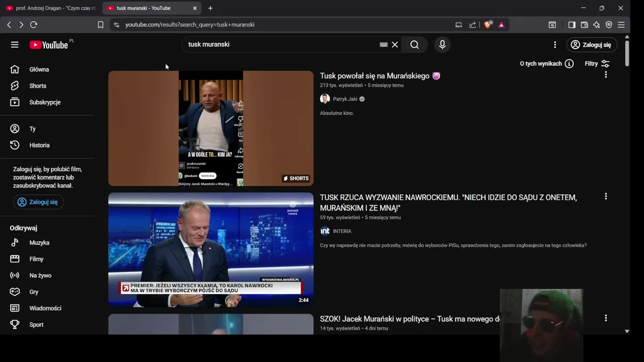The width and height of the screenshot is (644, 362).
Task: Click Zaloguj się button in top-right header
Action: pyautogui.click(x=592, y=45)
